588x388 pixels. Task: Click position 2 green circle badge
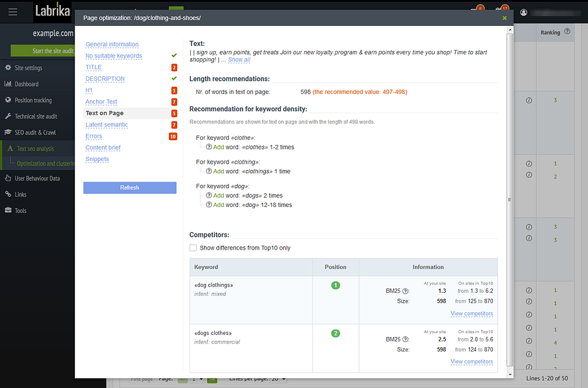336,333
